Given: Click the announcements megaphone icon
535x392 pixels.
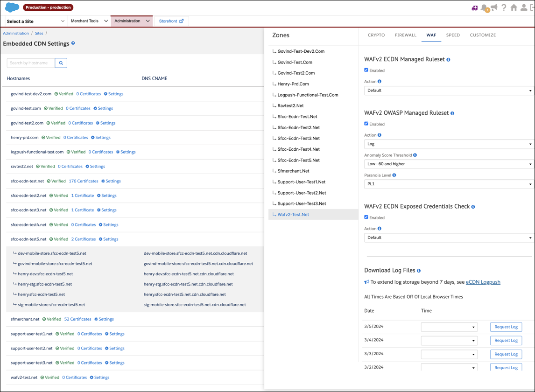Looking at the screenshot, I should [x=494, y=7].
